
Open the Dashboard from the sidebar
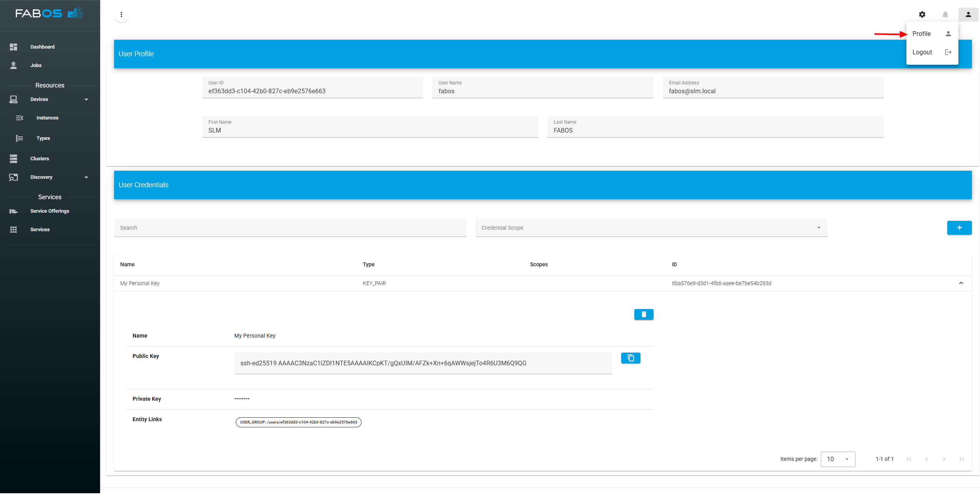click(42, 47)
